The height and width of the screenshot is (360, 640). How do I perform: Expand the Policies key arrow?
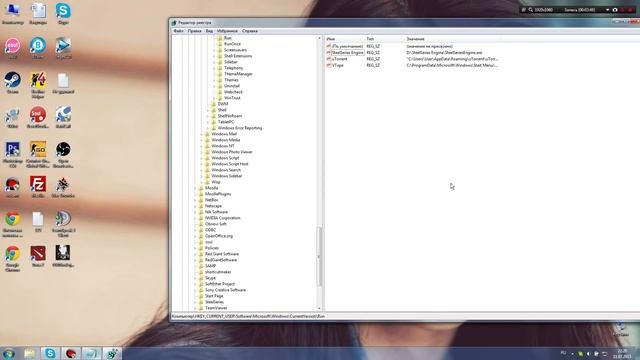tap(195, 248)
